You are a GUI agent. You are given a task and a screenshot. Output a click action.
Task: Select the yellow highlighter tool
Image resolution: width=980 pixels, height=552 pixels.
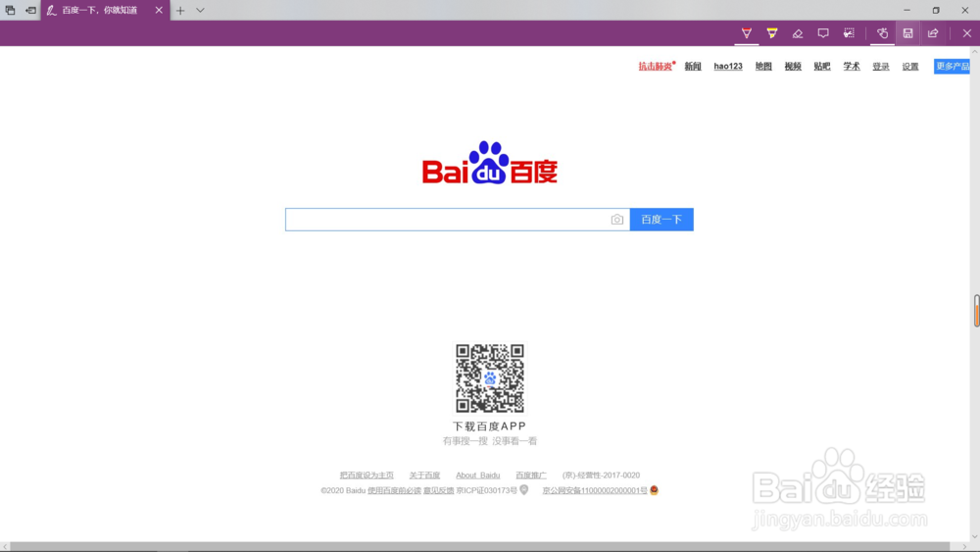coord(772,33)
